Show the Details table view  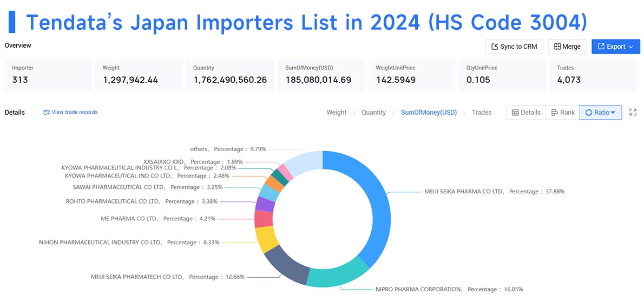526,112
